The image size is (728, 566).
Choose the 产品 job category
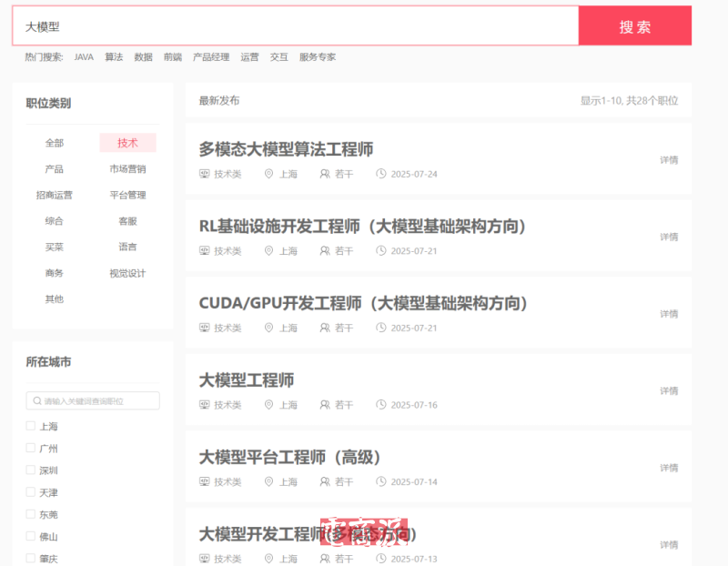coord(55,169)
